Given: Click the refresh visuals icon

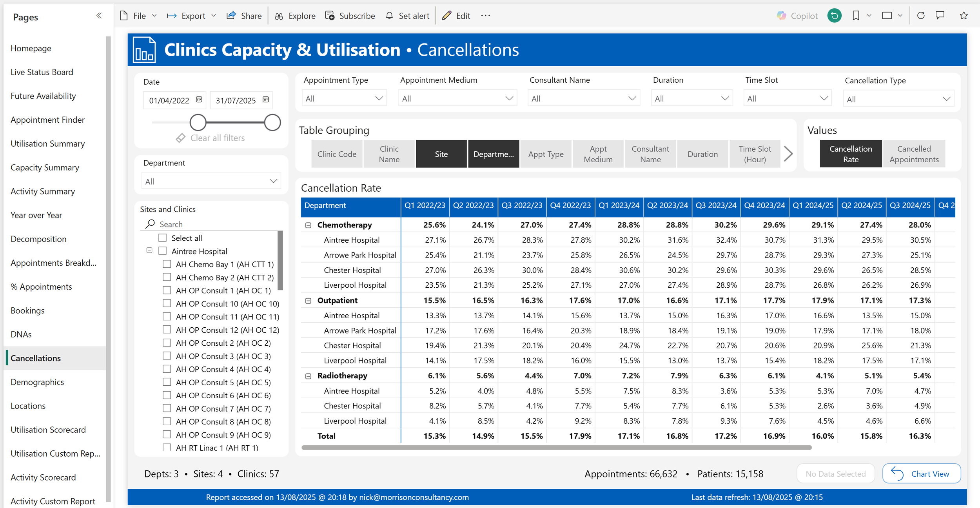Looking at the screenshot, I should [x=921, y=16].
